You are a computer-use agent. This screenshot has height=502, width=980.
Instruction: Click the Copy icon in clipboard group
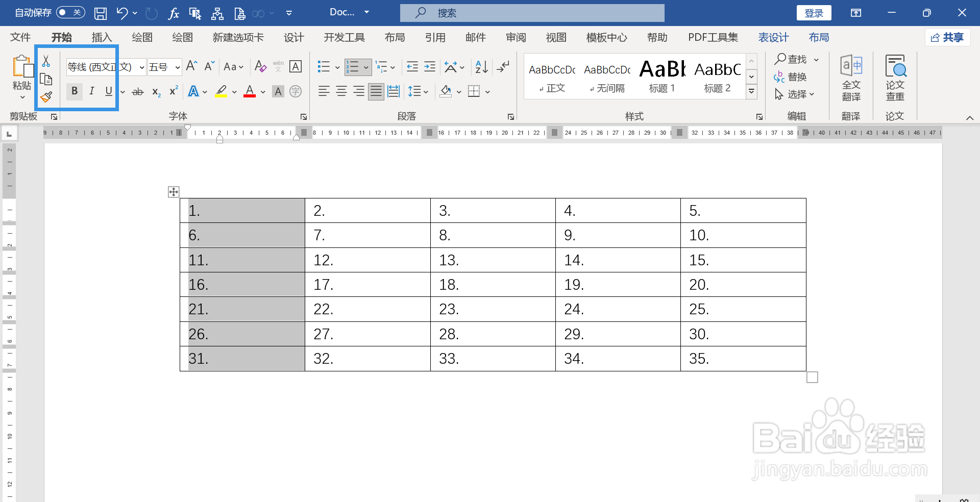(46, 79)
